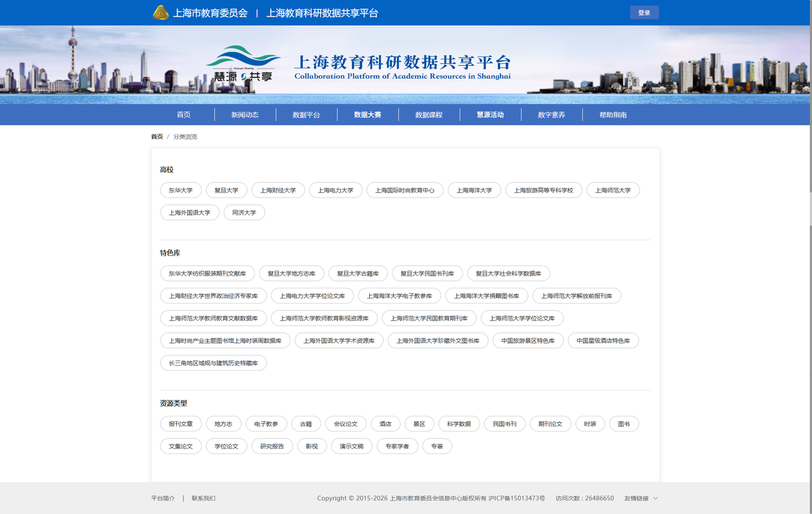The height and width of the screenshot is (514, 812).
Task: Choose 中国星级酒店特色库 collection
Action: point(603,340)
